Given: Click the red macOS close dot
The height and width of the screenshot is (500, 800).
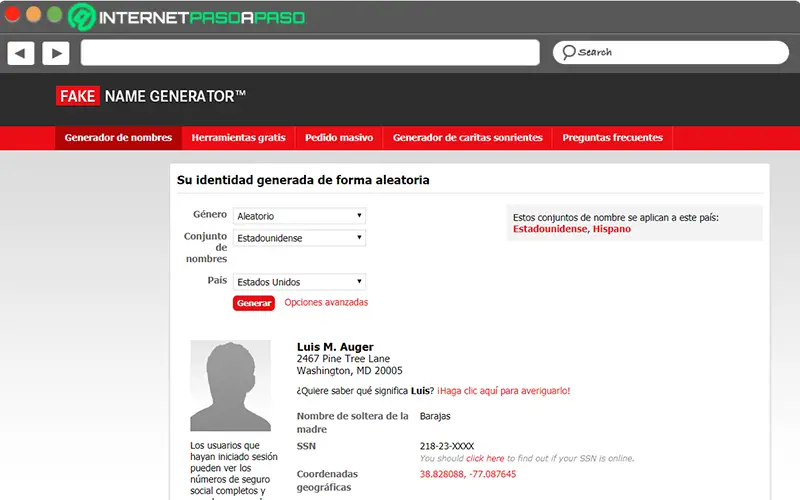Looking at the screenshot, I should (x=12, y=15).
